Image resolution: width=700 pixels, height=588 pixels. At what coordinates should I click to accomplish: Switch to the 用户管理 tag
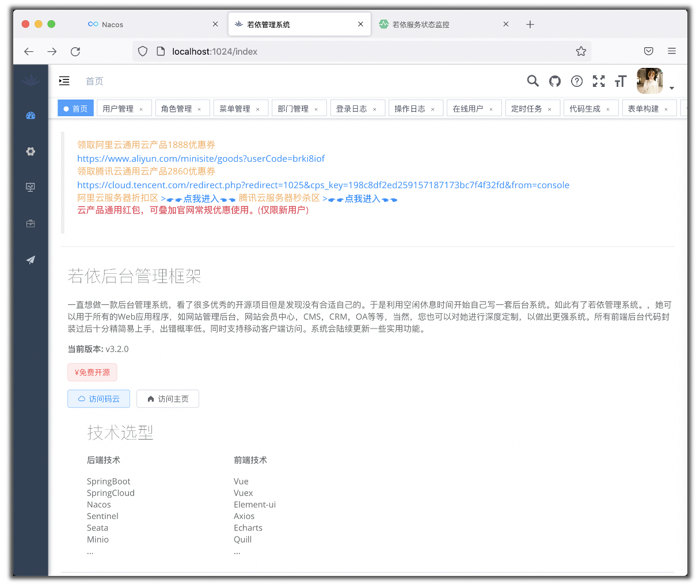(x=118, y=108)
